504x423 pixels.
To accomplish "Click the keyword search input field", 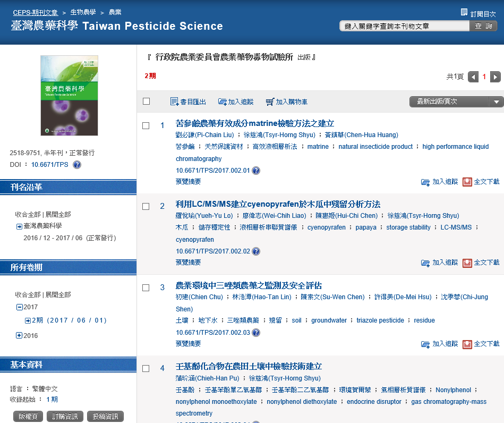I will [405, 26].
